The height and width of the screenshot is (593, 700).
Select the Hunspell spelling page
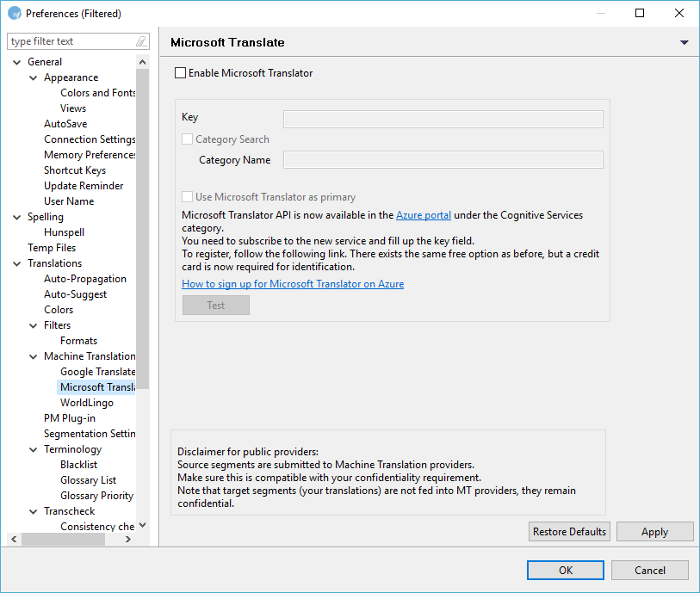64,232
